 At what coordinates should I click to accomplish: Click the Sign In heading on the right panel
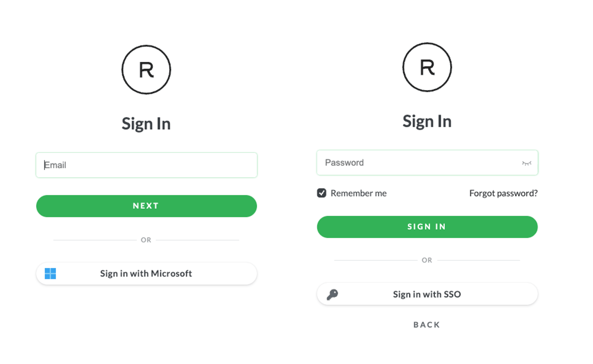[x=427, y=121]
